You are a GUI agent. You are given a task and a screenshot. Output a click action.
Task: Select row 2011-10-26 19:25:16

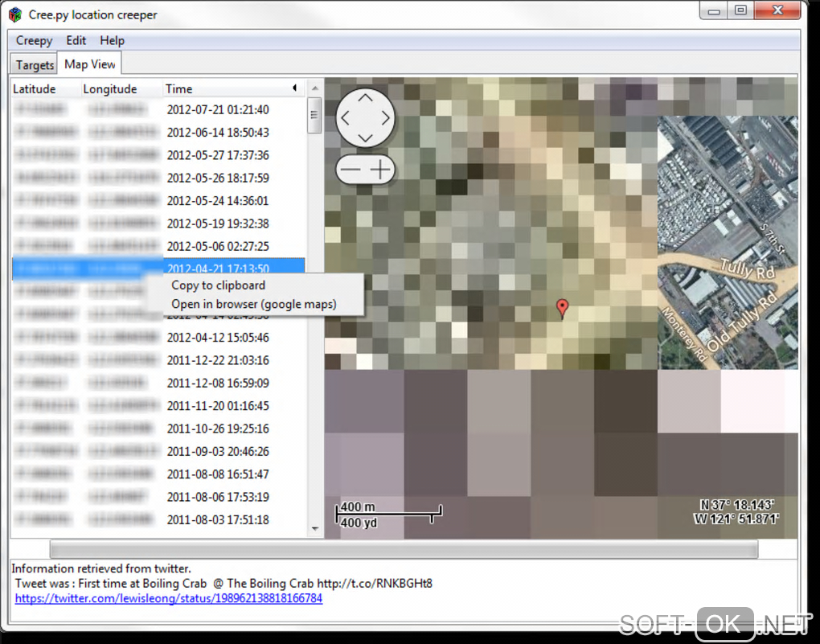pyautogui.click(x=158, y=429)
